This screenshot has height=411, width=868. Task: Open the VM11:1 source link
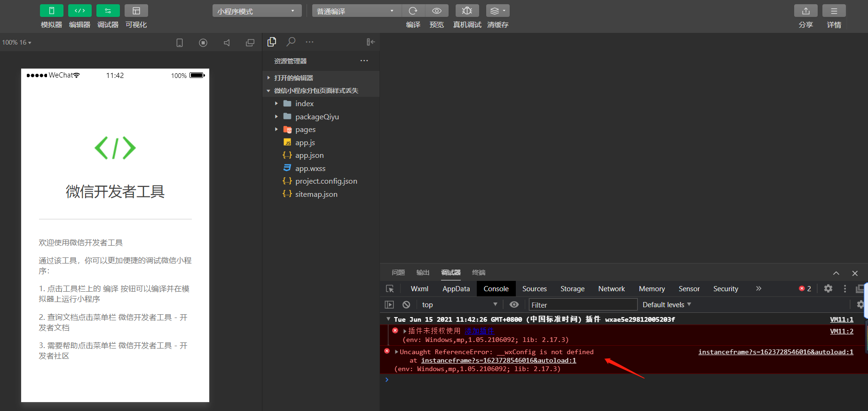(842, 319)
